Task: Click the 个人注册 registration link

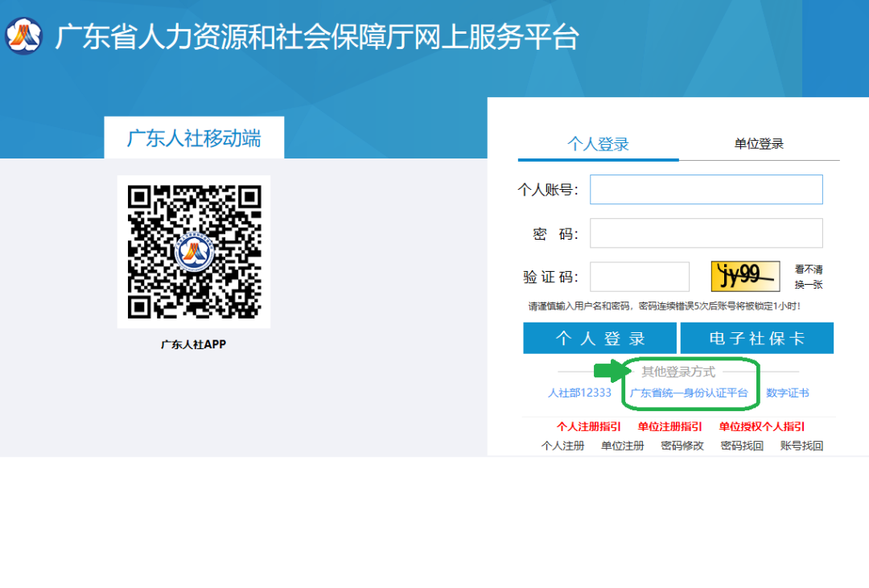Action: pos(562,446)
